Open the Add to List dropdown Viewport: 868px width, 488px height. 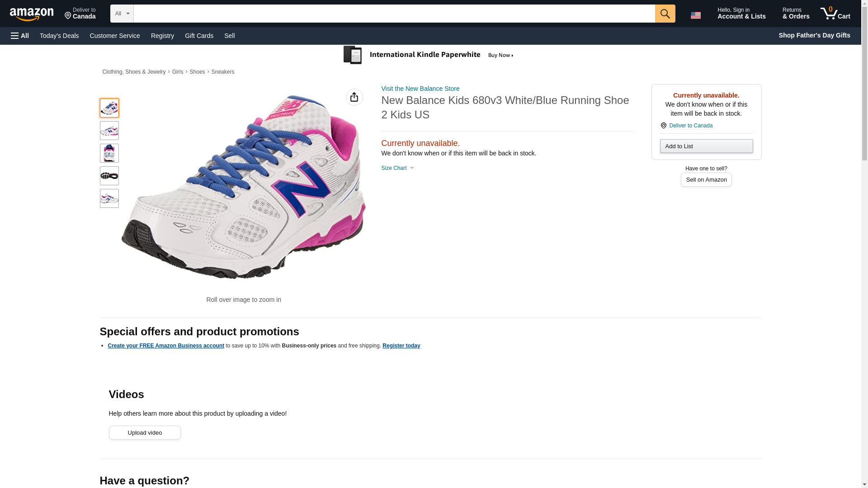(706, 146)
